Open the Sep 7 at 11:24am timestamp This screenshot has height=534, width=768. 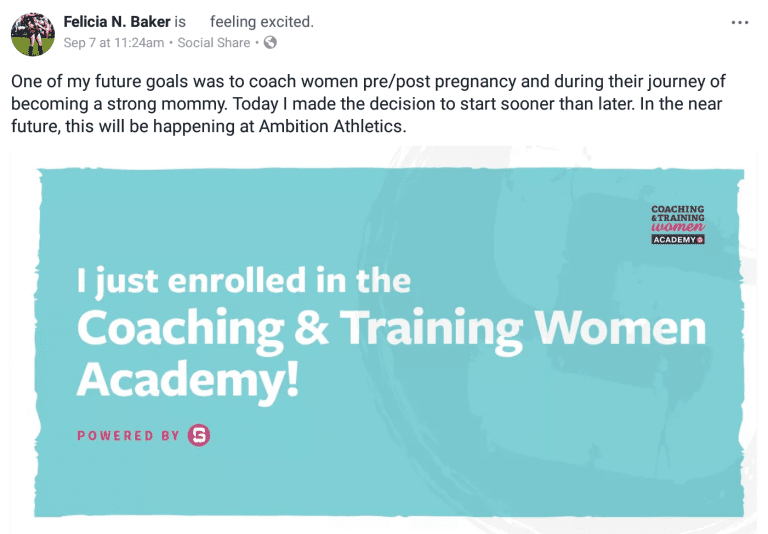pyautogui.click(x=114, y=43)
